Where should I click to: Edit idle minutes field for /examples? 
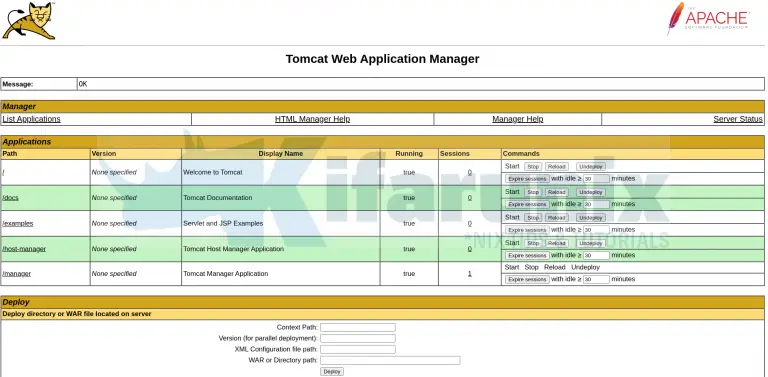pos(596,230)
